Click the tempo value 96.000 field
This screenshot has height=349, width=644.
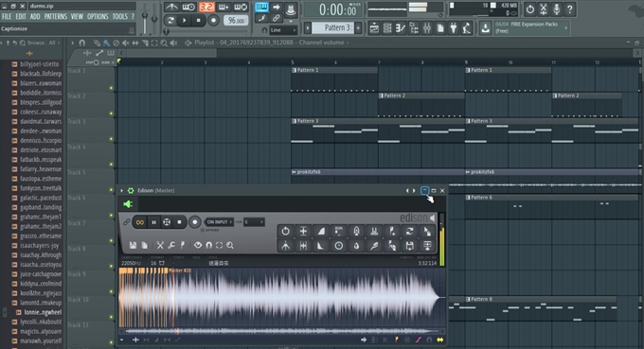coord(236,20)
